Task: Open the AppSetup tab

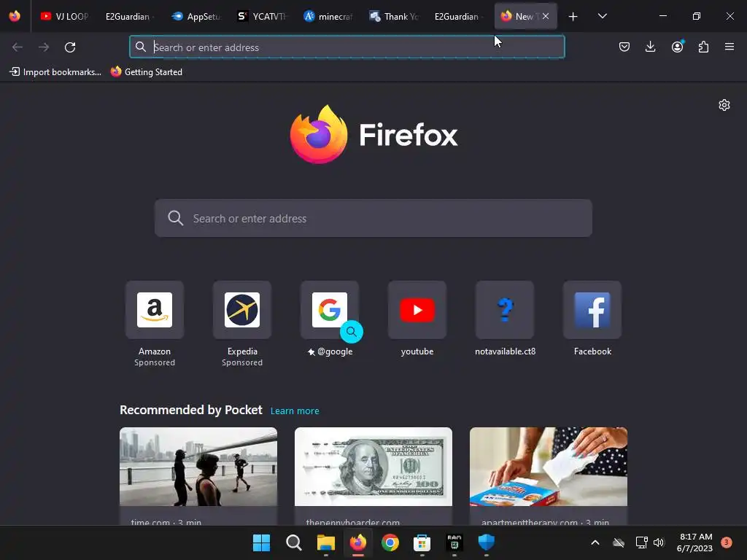Action: pos(196,16)
